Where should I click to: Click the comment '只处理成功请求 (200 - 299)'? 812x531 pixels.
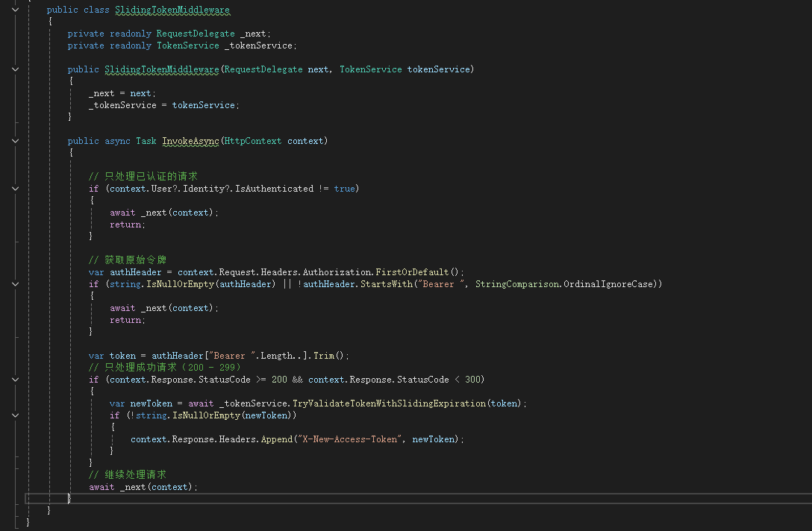point(164,368)
